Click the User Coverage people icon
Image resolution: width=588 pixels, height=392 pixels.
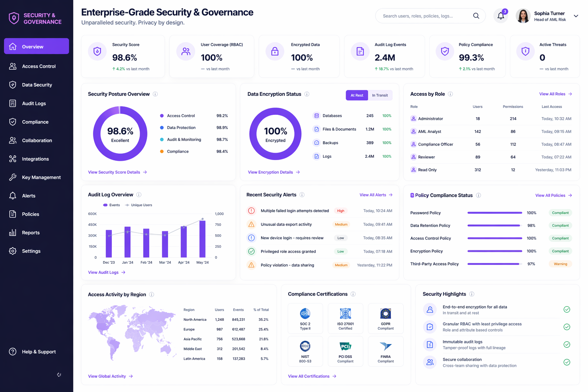(186, 51)
